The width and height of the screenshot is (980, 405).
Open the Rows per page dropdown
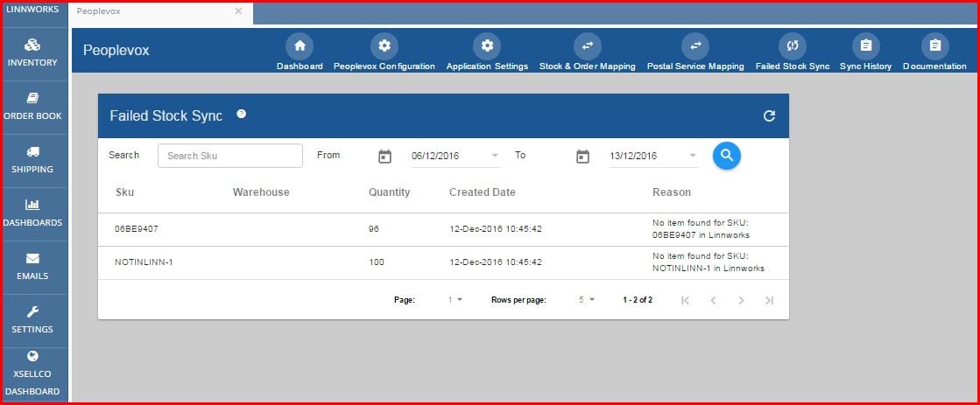point(587,300)
